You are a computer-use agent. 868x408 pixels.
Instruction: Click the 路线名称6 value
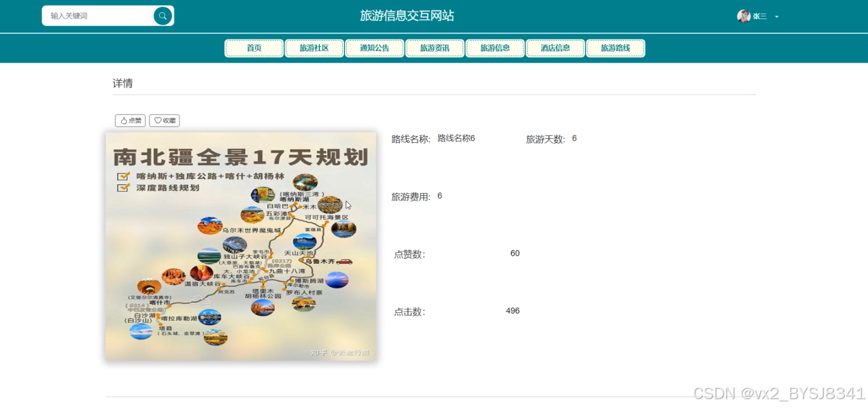pyautogui.click(x=456, y=138)
